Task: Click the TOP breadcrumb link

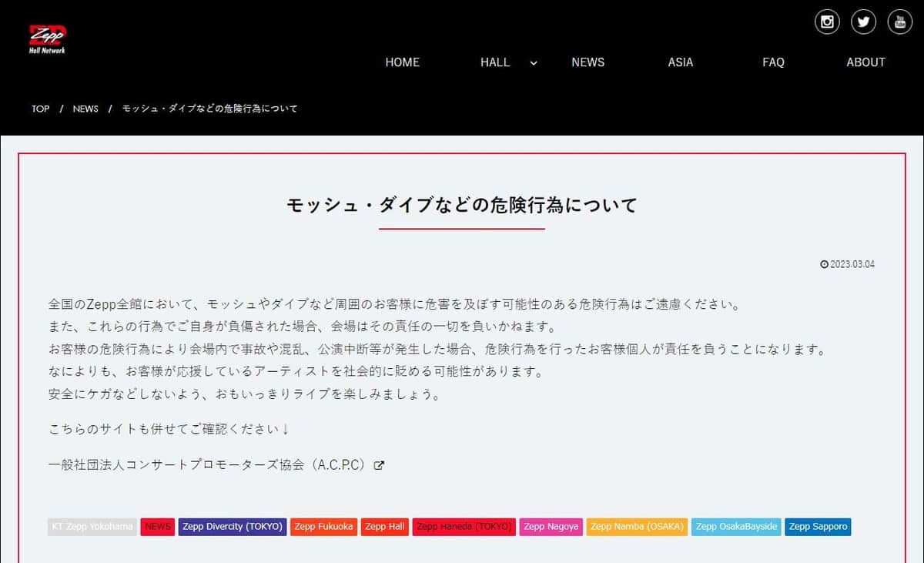Action: [x=40, y=109]
